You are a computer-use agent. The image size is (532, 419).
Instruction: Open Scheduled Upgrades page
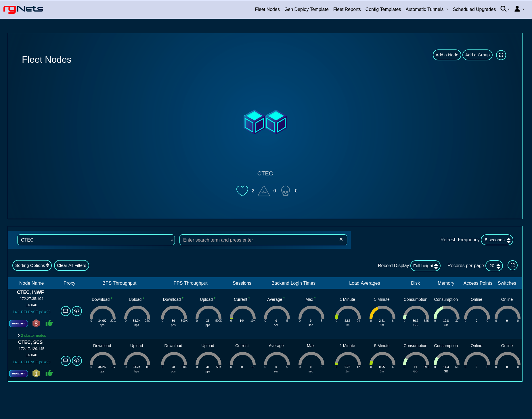click(474, 9)
